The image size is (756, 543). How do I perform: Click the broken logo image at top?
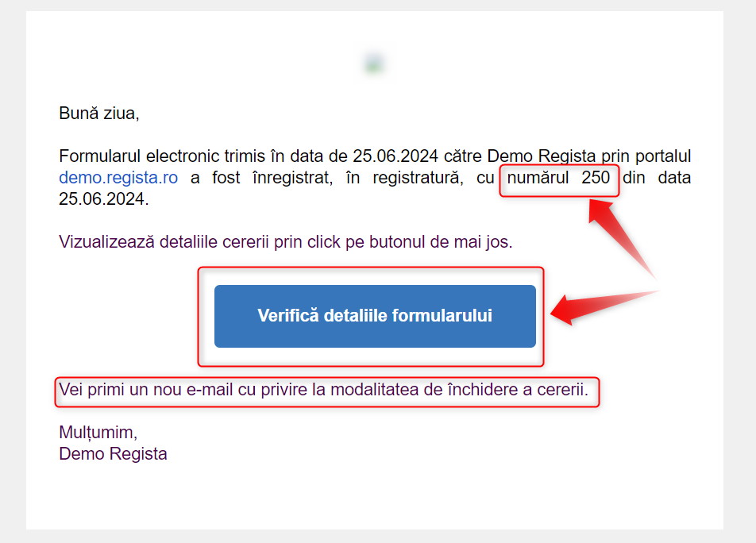(x=375, y=64)
